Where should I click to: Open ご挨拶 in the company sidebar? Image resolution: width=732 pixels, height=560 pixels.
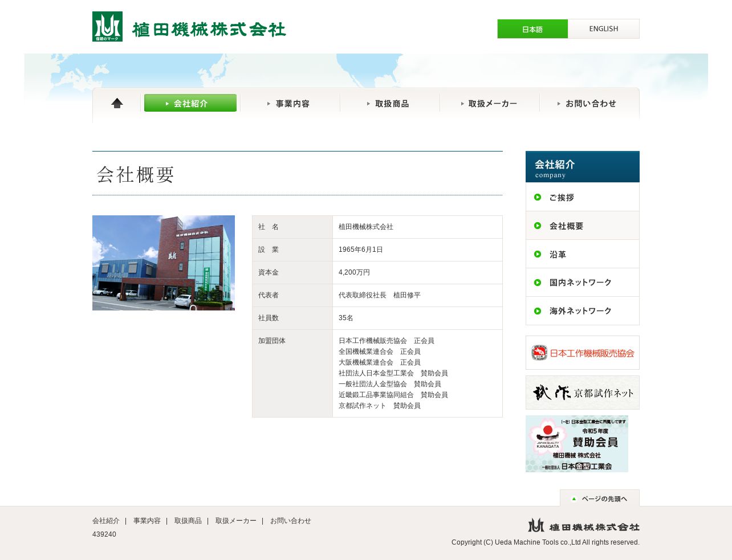click(583, 197)
